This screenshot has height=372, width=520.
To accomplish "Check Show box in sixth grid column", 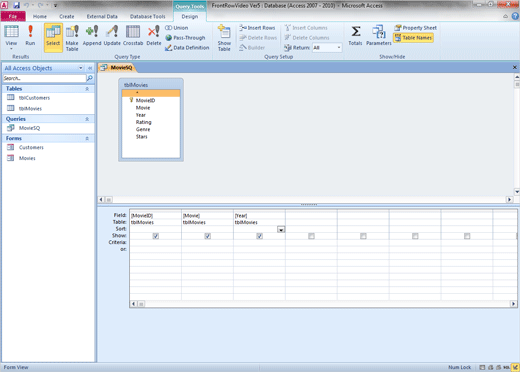I will [x=415, y=236].
